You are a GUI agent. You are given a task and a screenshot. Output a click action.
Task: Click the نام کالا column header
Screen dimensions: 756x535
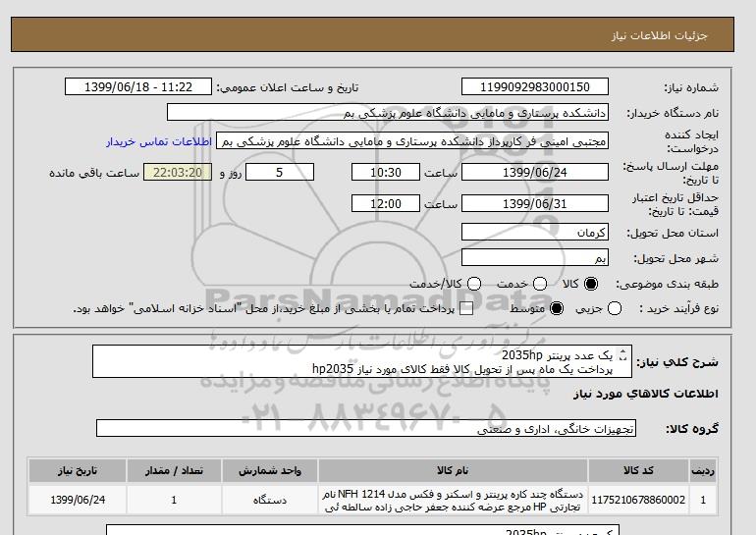point(453,471)
